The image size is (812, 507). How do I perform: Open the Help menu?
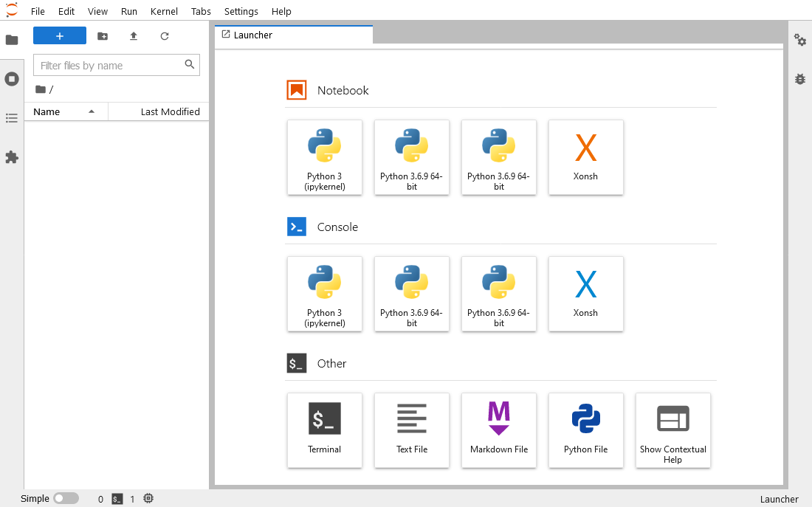pyautogui.click(x=281, y=11)
